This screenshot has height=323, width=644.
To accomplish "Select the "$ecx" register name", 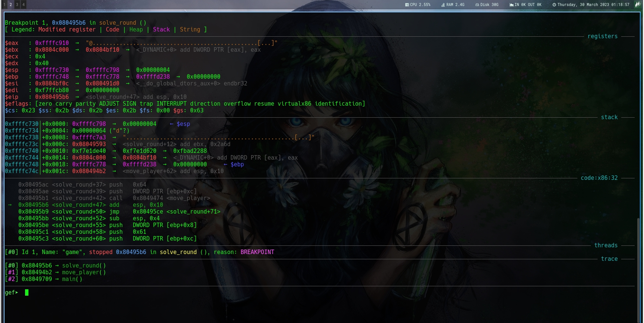I will pyautogui.click(x=12, y=56).
